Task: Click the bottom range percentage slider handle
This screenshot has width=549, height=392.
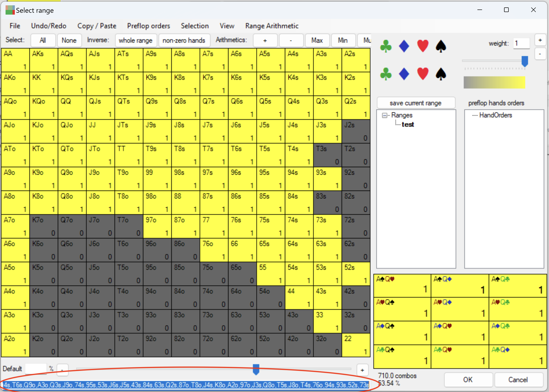Action: tap(256, 370)
